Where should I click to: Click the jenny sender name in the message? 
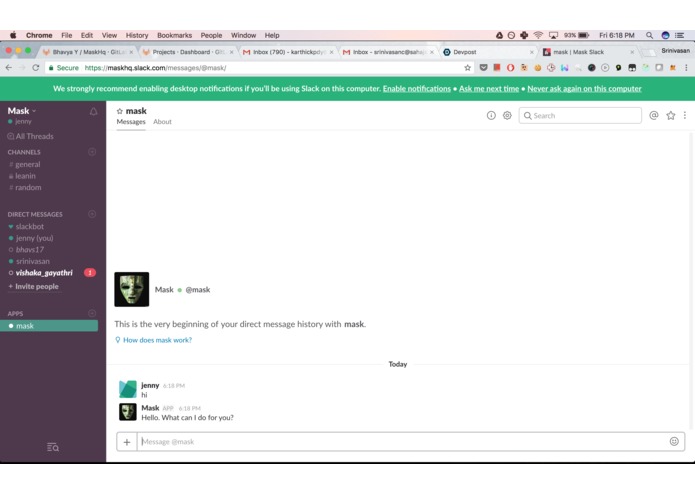150,385
